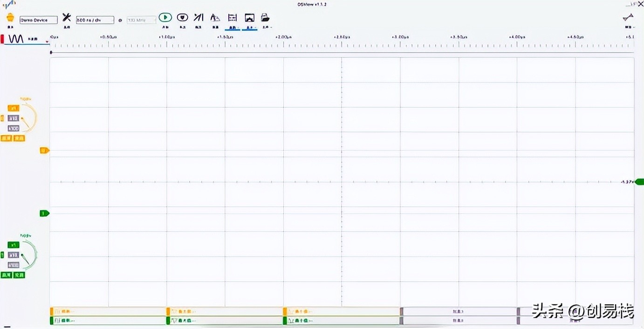Open the Function grid icon

[232, 18]
